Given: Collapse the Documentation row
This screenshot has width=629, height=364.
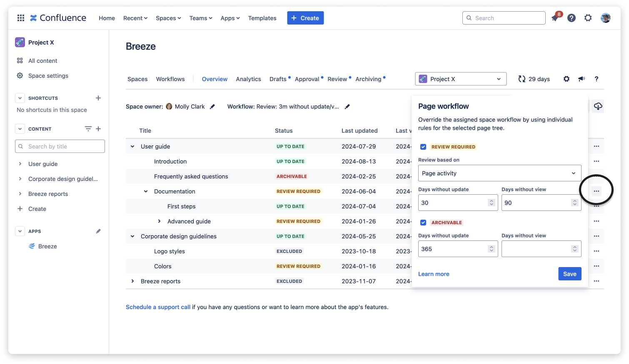Looking at the screenshot, I should coord(146,191).
